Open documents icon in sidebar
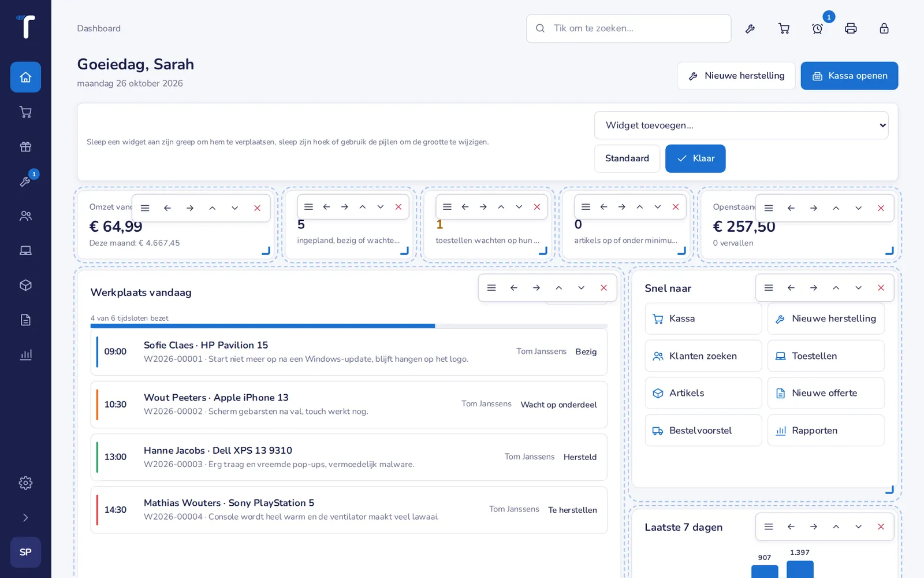The width and height of the screenshot is (924, 578). (25, 320)
